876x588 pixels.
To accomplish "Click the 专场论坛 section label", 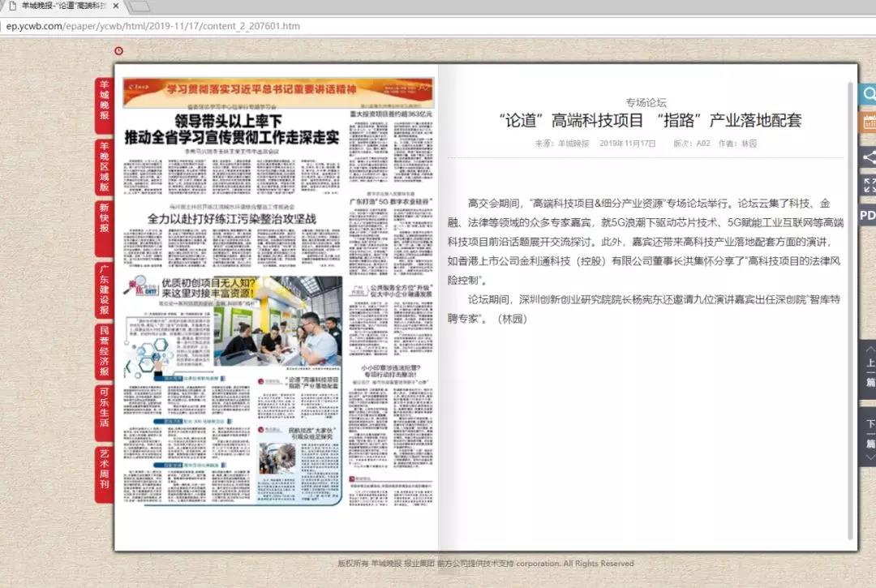I will coord(646,103).
